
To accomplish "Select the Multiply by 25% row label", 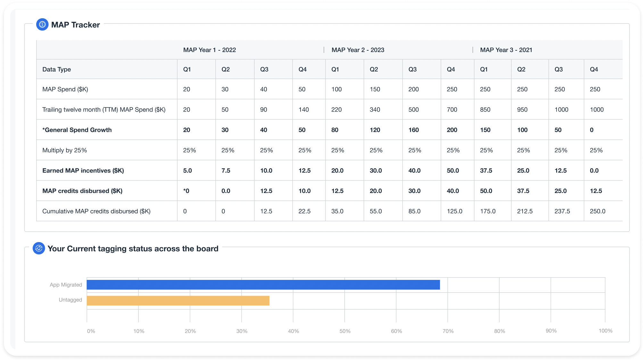I will (64, 150).
